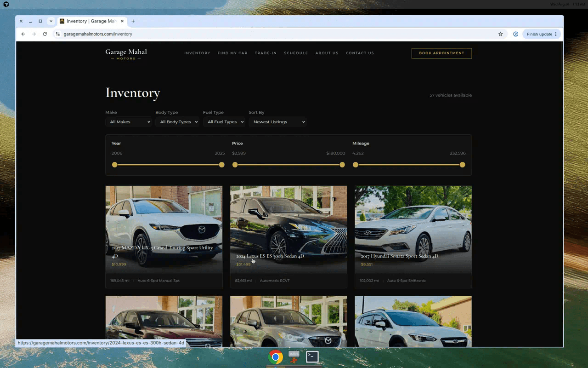The width and height of the screenshot is (588, 368).
Task: Bookmark this page with the star icon
Action: pos(501,34)
